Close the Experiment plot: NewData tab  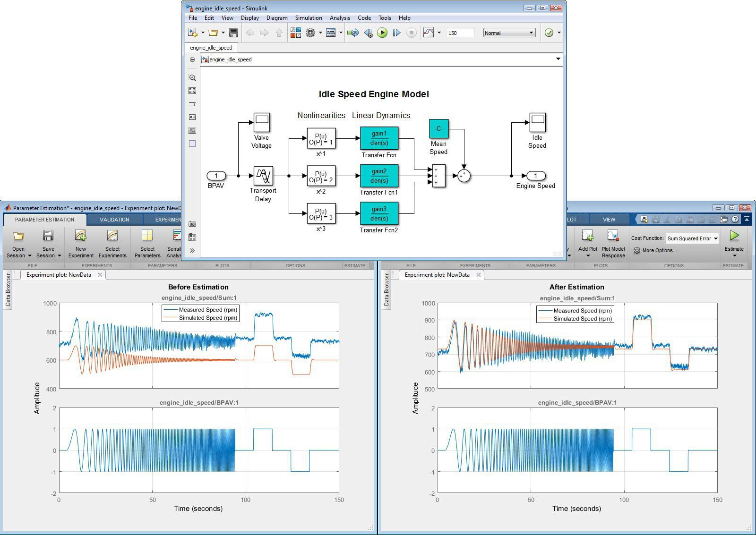pos(99,274)
